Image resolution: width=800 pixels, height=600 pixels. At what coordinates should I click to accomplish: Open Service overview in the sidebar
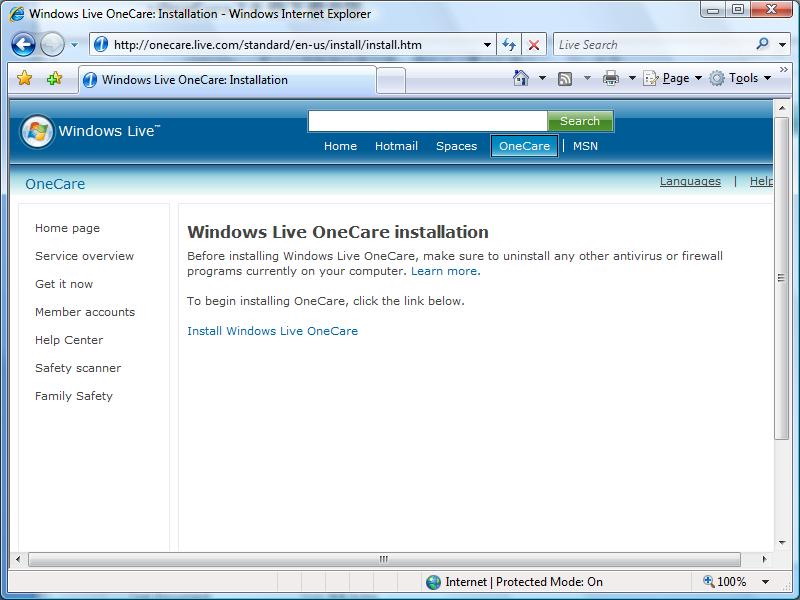pyautogui.click(x=85, y=256)
